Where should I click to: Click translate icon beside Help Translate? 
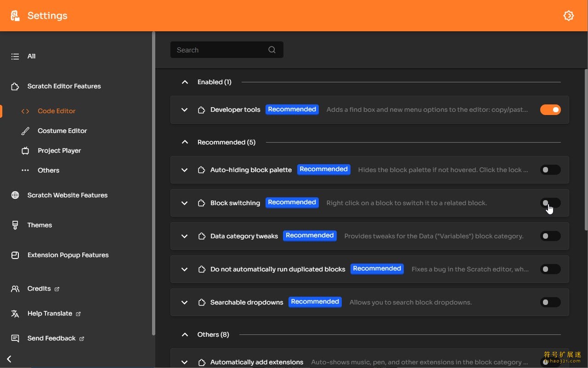coord(15,314)
